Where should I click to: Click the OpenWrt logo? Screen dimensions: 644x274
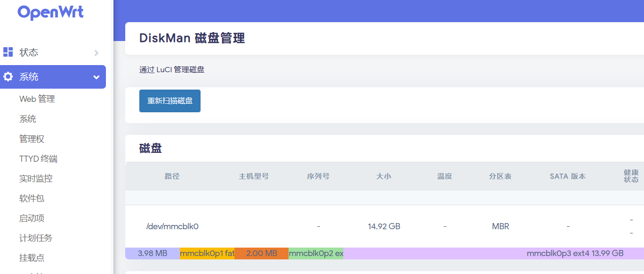(x=51, y=12)
